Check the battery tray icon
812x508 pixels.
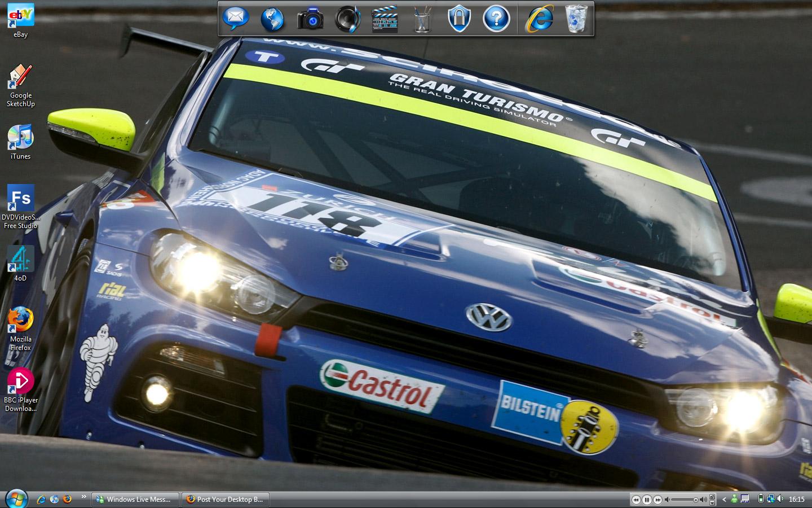click(761, 499)
